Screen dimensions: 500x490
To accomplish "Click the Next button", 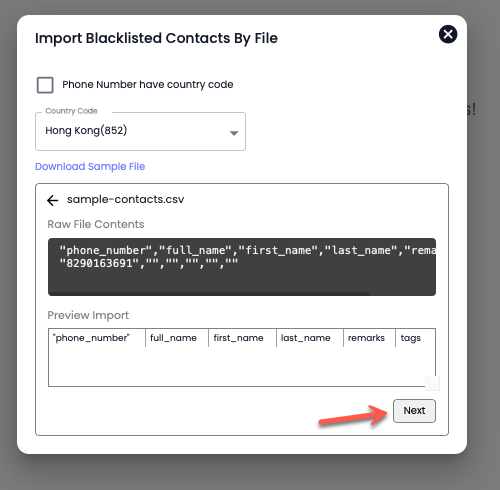I will tap(414, 411).
